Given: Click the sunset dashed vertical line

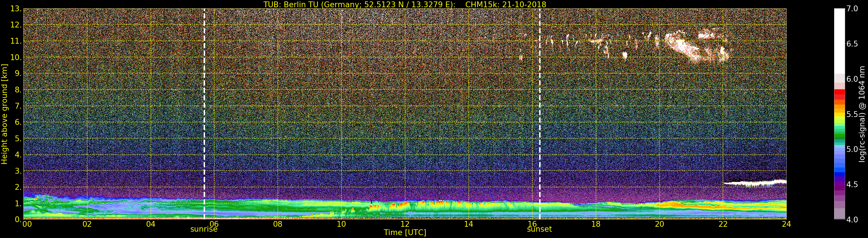Looking at the screenshot, I should (x=539, y=114).
